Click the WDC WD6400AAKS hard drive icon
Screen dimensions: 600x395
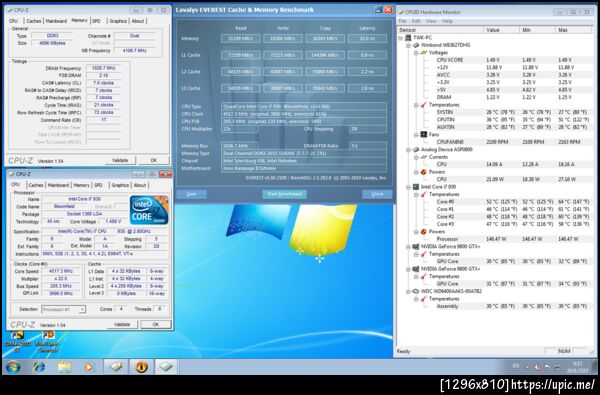(416, 291)
